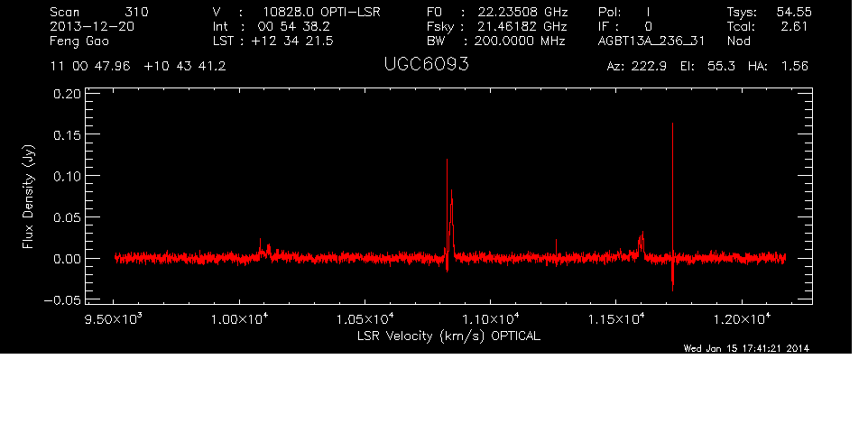The height and width of the screenshot is (442, 868).
Task: Click the timestamp Wed Jan 15 17:41:21 2014
Action: coord(746,348)
